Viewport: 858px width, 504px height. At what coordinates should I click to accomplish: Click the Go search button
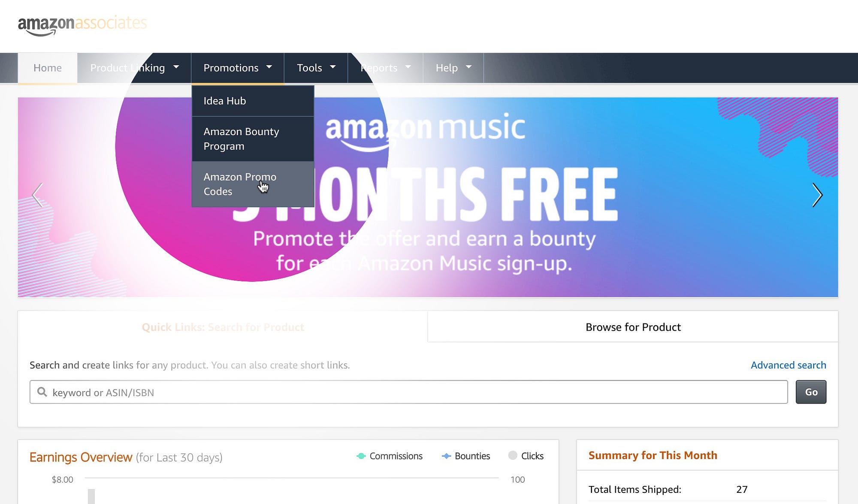pos(811,392)
